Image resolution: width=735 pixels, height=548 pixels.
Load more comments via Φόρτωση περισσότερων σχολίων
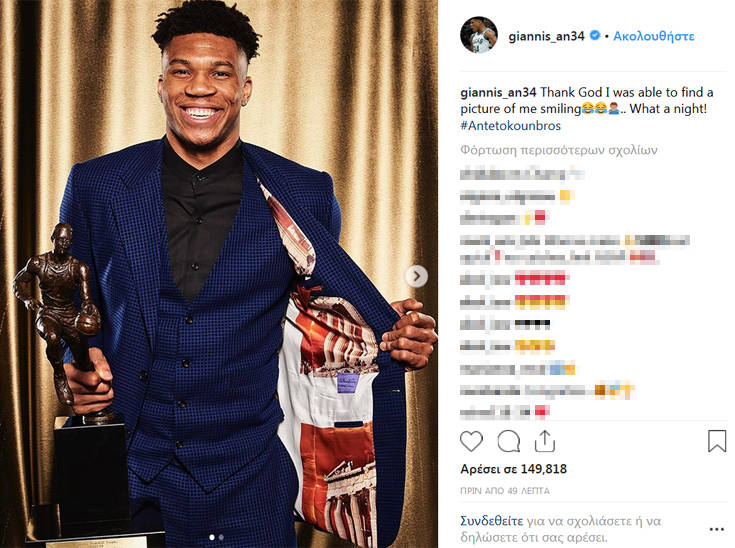(559, 150)
